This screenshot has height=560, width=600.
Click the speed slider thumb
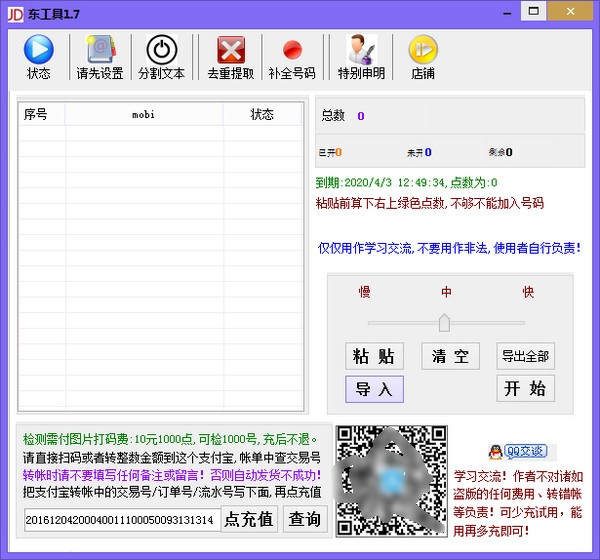pos(444,322)
